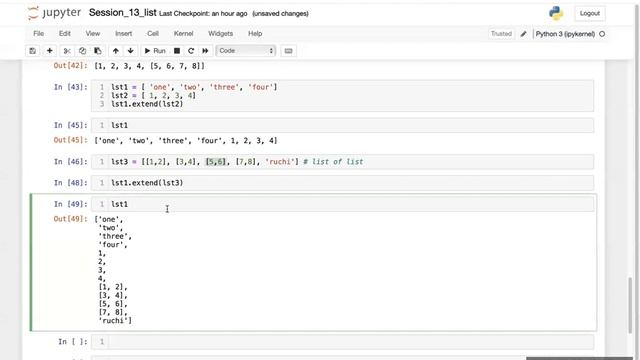640x360 pixels.
Task: Open the File menu
Action: [38, 33]
